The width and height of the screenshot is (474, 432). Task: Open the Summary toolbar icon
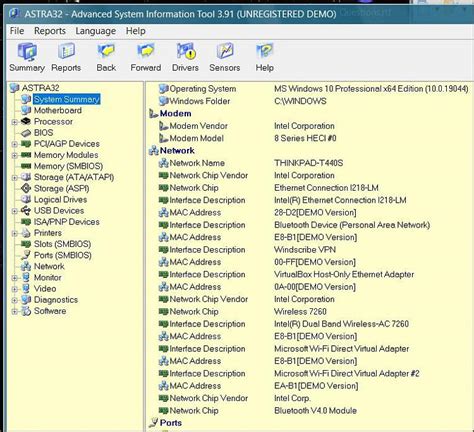[27, 57]
